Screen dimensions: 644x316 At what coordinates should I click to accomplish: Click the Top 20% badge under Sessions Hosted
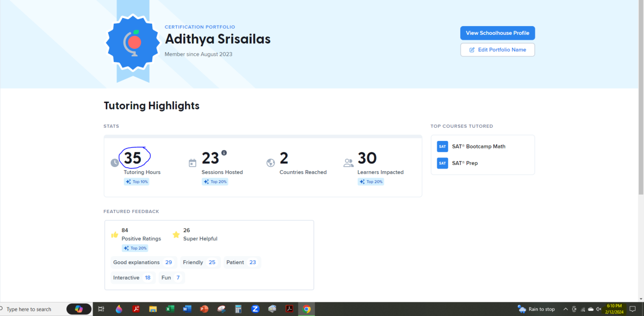click(215, 182)
